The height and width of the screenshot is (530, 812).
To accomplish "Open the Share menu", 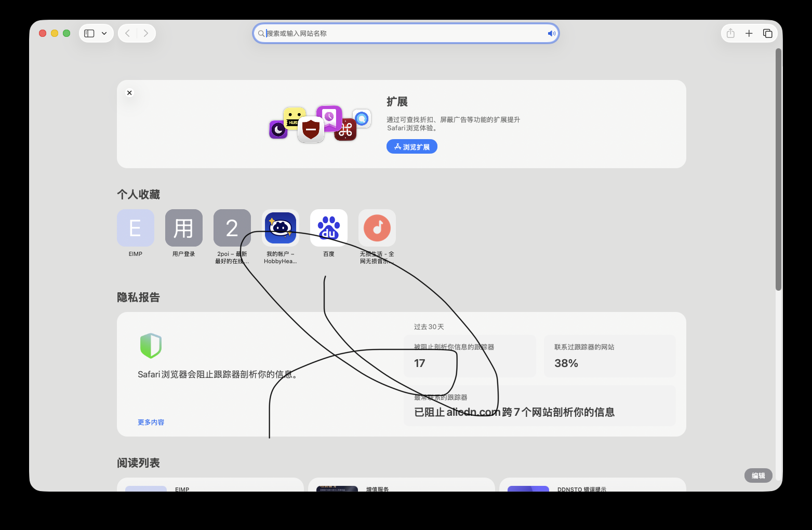I will (730, 33).
